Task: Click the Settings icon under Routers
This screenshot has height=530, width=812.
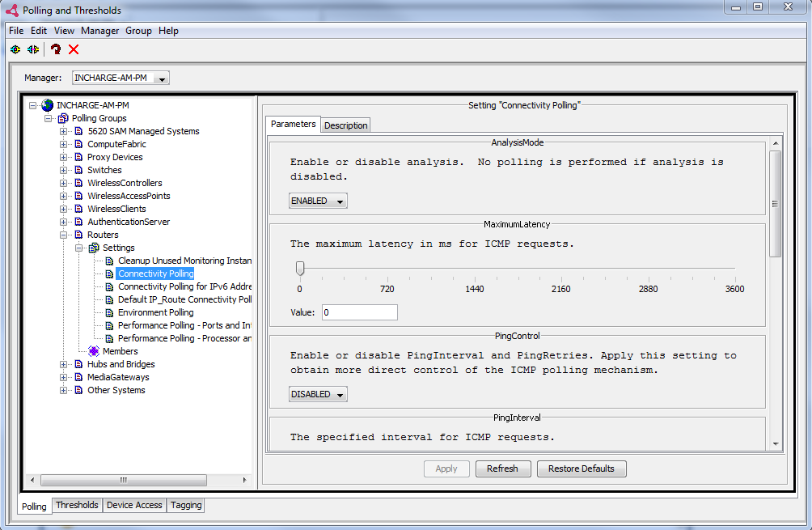Action: pos(94,248)
